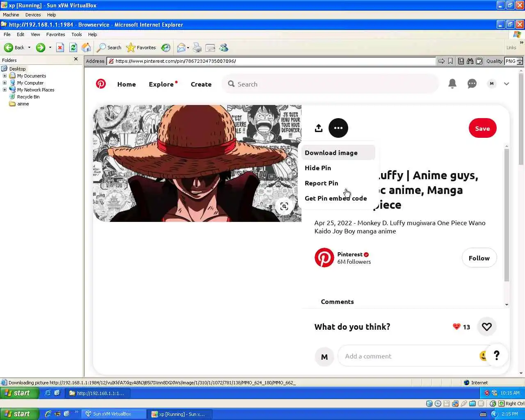
Task: Follow the Pinterest account
Action: click(479, 258)
